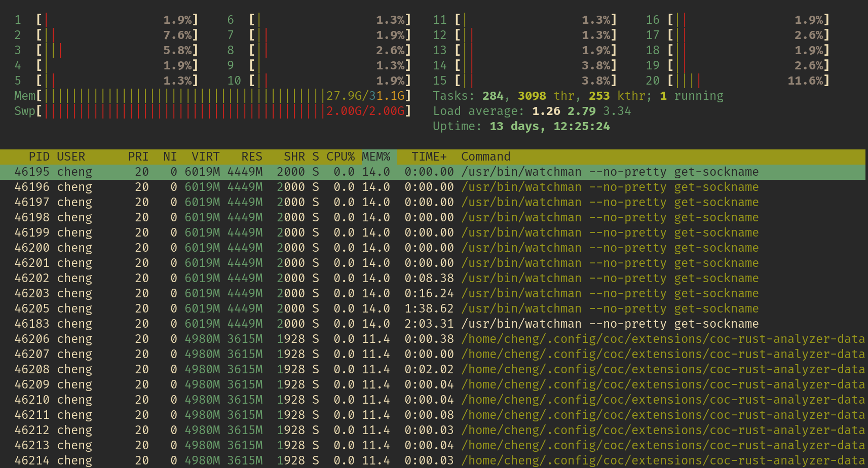Viewport: 868px width, 468px height.
Task: Sort processes by the PRI column header
Action: click(x=138, y=157)
